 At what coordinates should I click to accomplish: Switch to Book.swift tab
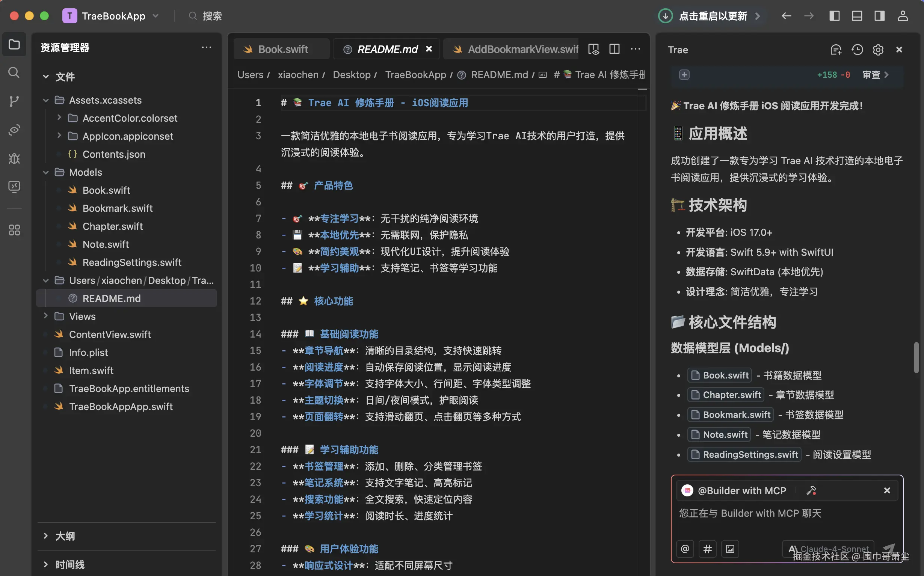[282, 49]
